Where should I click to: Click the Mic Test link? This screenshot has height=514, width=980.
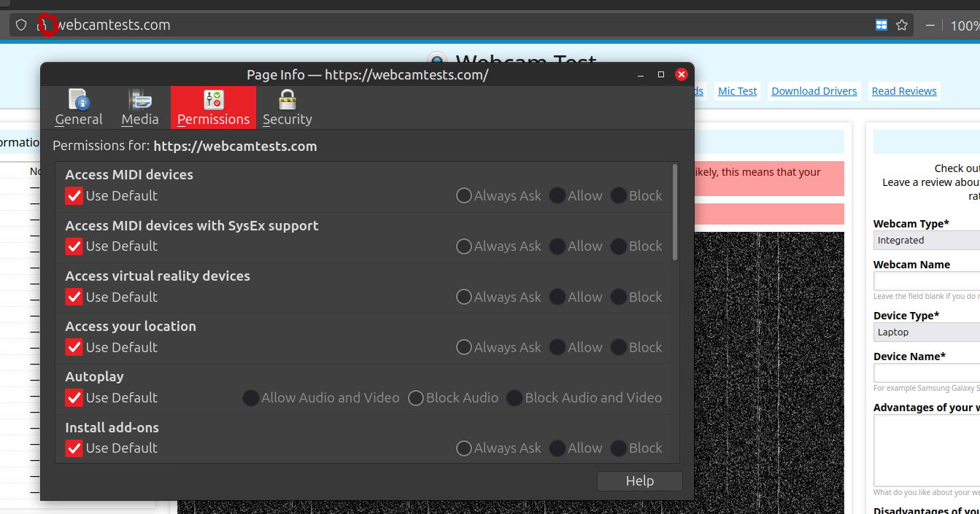pyautogui.click(x=737, y=91)
